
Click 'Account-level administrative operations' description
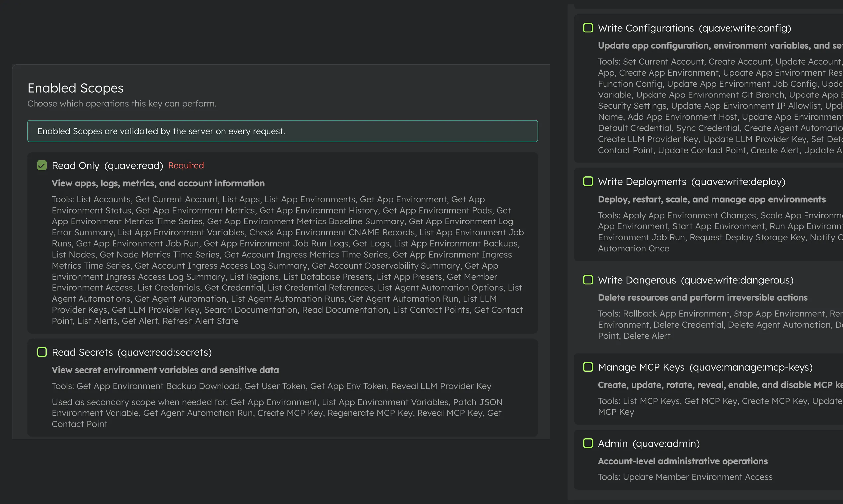pos(683,461)
